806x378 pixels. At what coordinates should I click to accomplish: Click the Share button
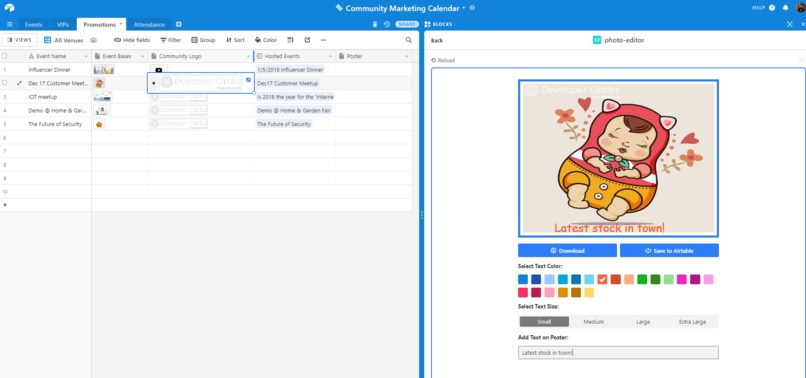click(x=407, y=24)
